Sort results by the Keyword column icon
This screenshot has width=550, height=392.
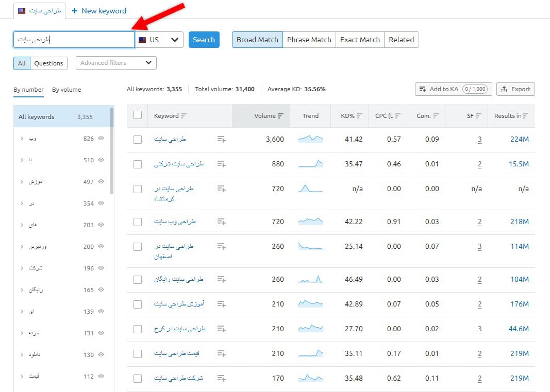click(183, 115)
